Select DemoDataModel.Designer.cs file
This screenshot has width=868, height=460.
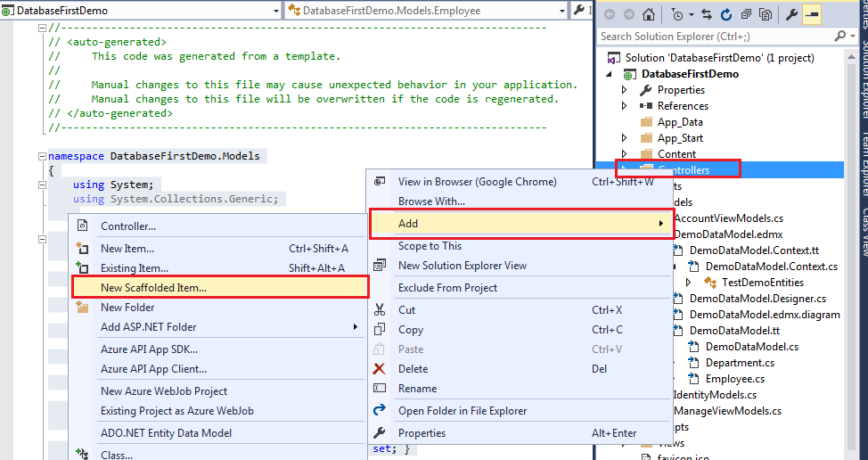tap(757, 299)
